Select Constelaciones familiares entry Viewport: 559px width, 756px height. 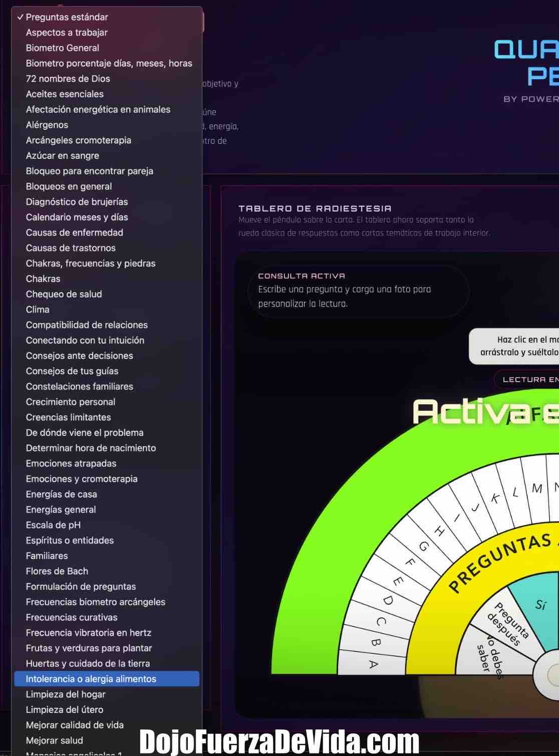(x=107, y=387)
